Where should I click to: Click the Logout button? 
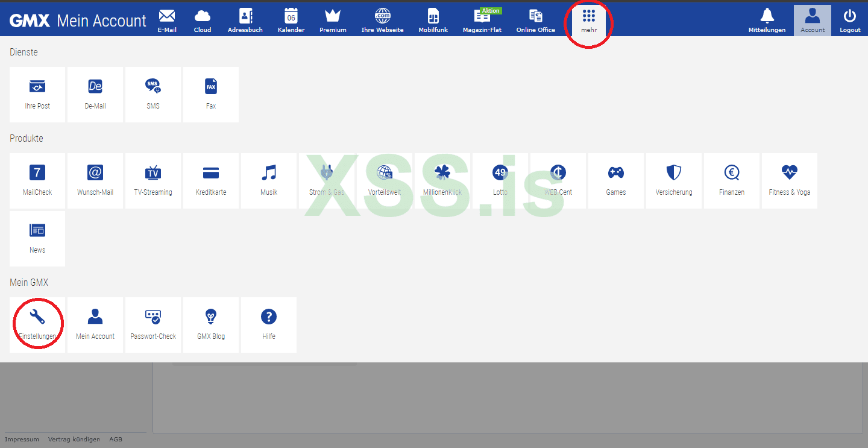[850, 21]
